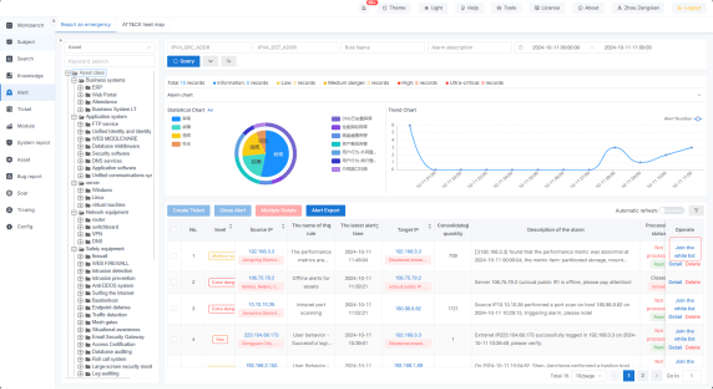Image resolution: width=713 pixels, height=389 pixels.
Task: Open the License item in the top bar
Action: [547, 8]
